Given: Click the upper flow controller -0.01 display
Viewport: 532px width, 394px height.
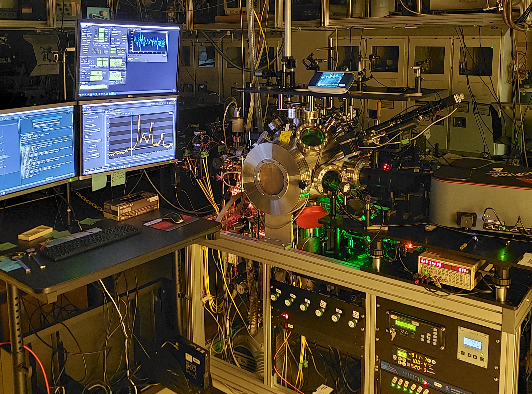Looking at the screenshot, I should pos(116,63).
